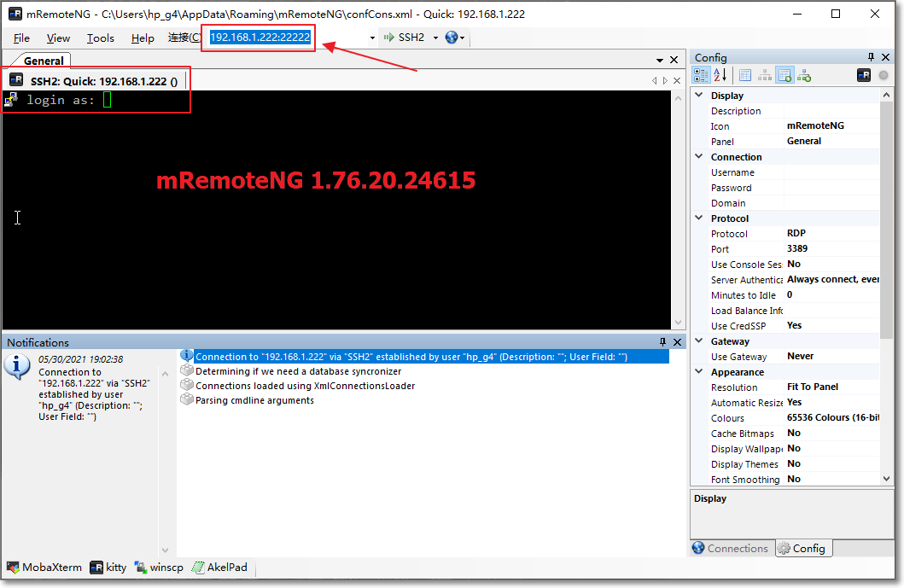
Task: Click the Domain value field
Action: (x=832, y=203)
